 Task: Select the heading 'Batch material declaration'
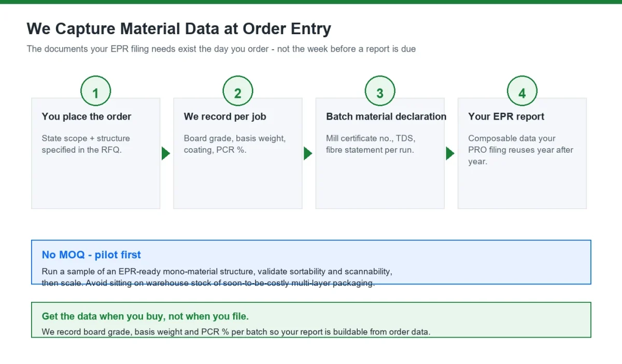(x=386, y=117)
